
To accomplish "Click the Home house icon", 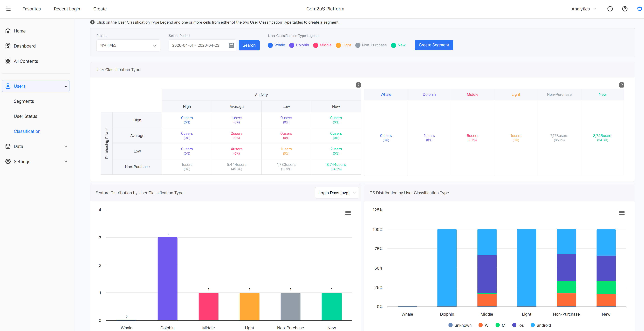I will [x=8, y=31].
